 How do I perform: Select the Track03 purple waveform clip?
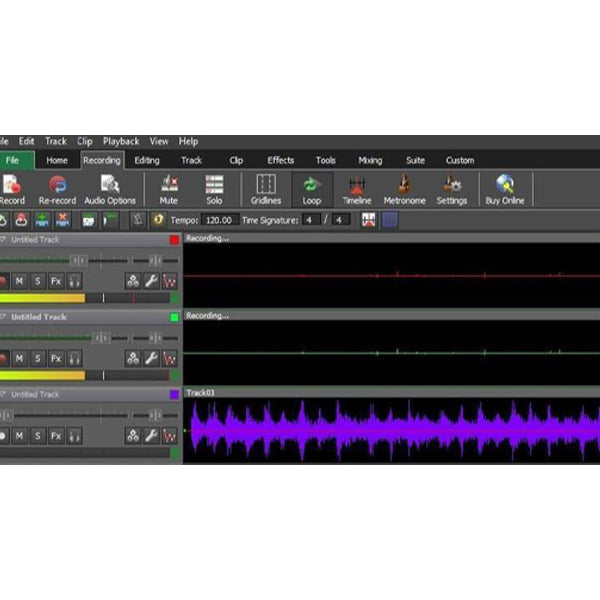click(x=391, y=430)
